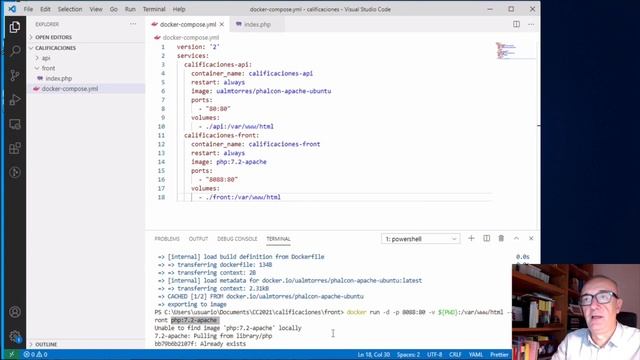The height and width of the screenshot is (360, 640).
Task: Open the Go menu
Action: click(x=113, y=9)
